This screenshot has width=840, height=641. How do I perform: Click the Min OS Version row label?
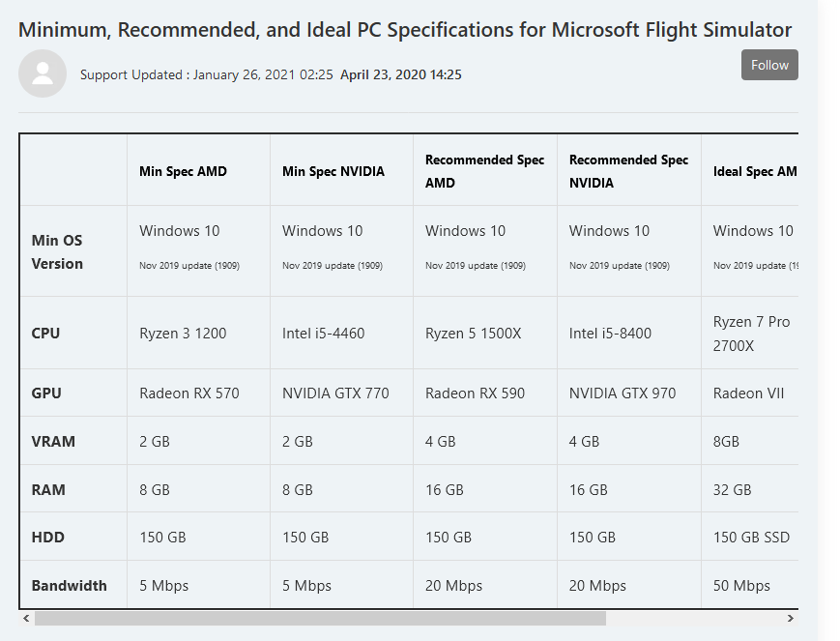[x=57, y=252]
